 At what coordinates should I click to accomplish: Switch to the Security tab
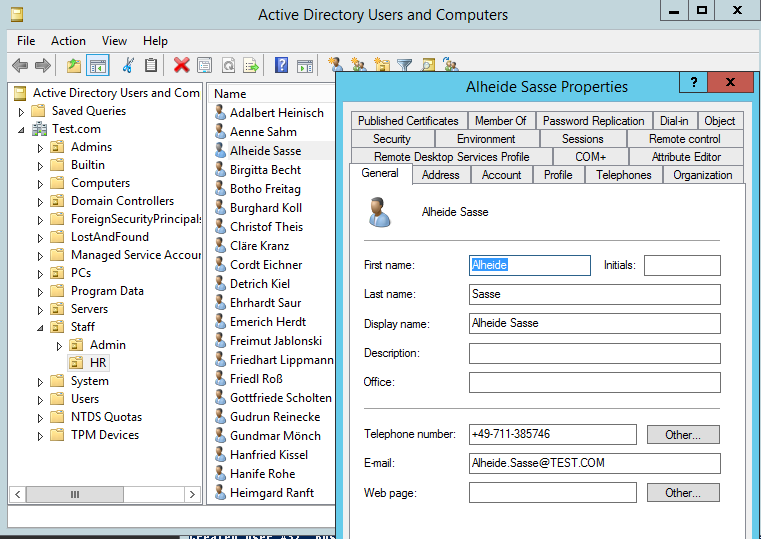click(392, 139)
